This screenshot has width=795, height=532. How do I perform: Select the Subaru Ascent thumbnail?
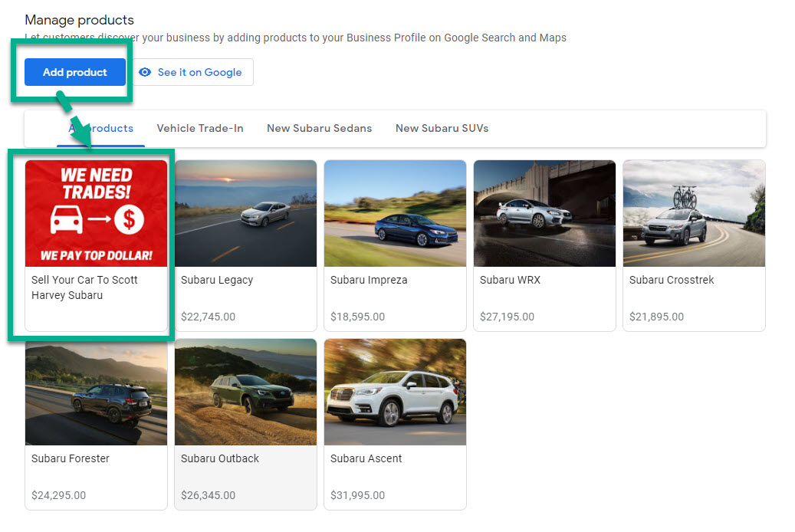click(395, 392)
